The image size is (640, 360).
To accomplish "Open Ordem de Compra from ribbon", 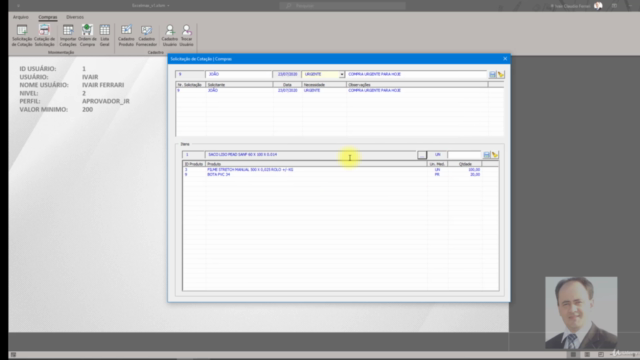I will pyautogui.click(x=87, y=35).
